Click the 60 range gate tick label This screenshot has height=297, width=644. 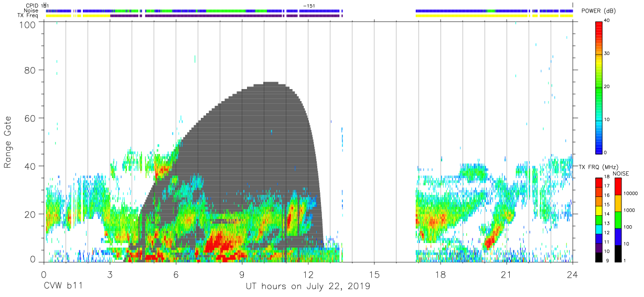pos(30,118)
